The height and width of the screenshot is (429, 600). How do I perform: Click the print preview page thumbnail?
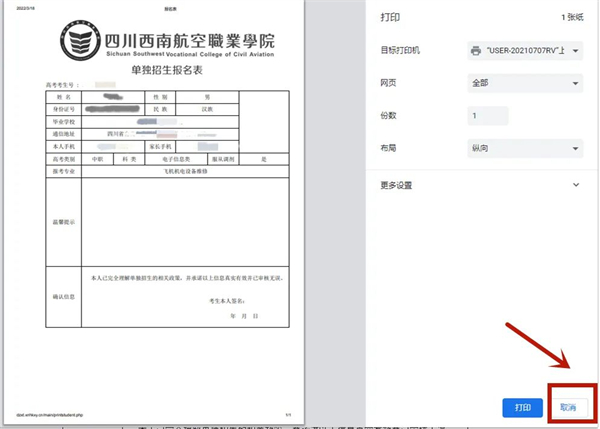coord(154,212)
